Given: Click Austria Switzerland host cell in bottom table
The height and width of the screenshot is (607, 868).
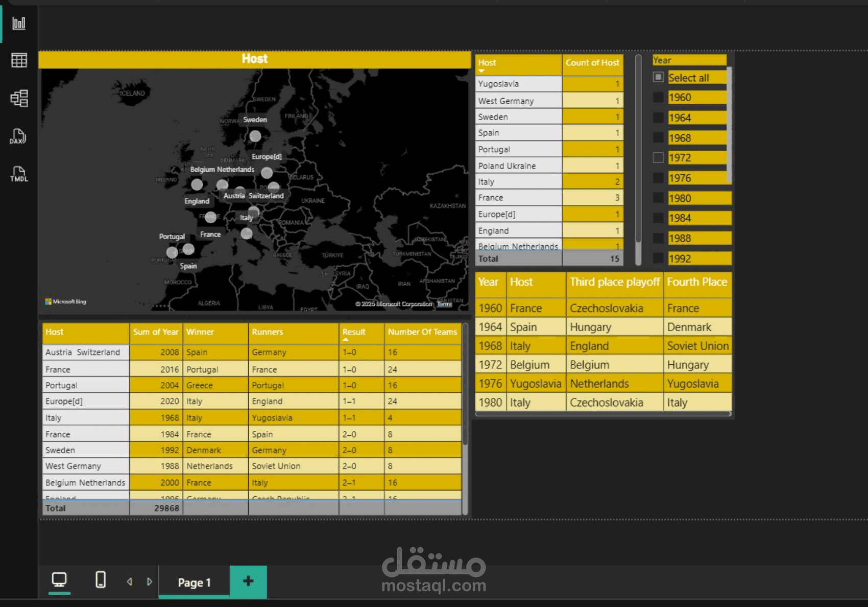Looking at the screenshot, I should [x=86, y=353].
